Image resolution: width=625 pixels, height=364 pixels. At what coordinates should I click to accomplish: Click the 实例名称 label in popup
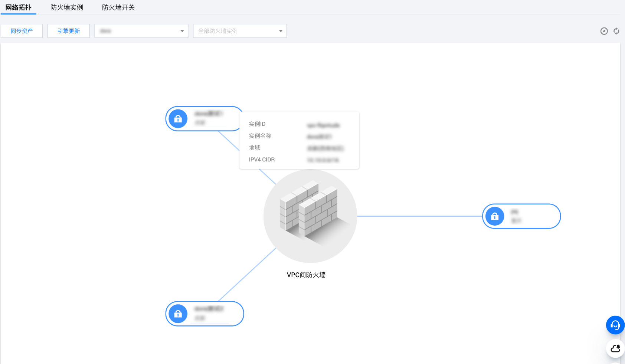click(x=260, y=136)
